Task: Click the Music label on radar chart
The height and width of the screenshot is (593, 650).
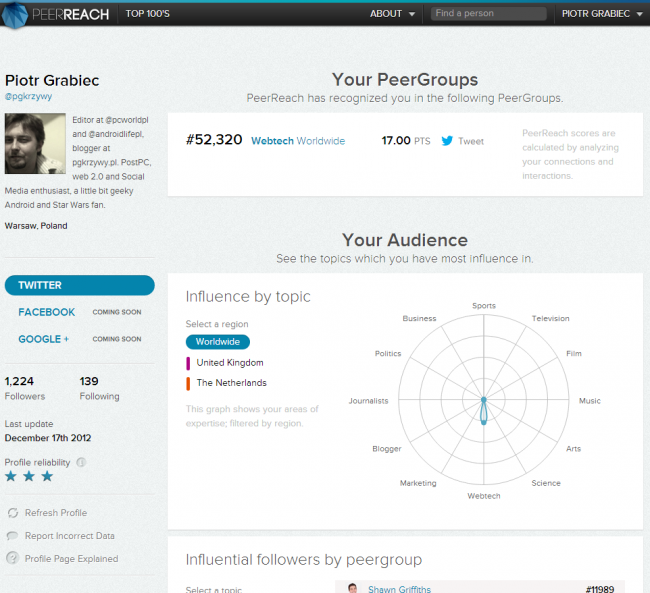Action: click(x=589, y=401)
